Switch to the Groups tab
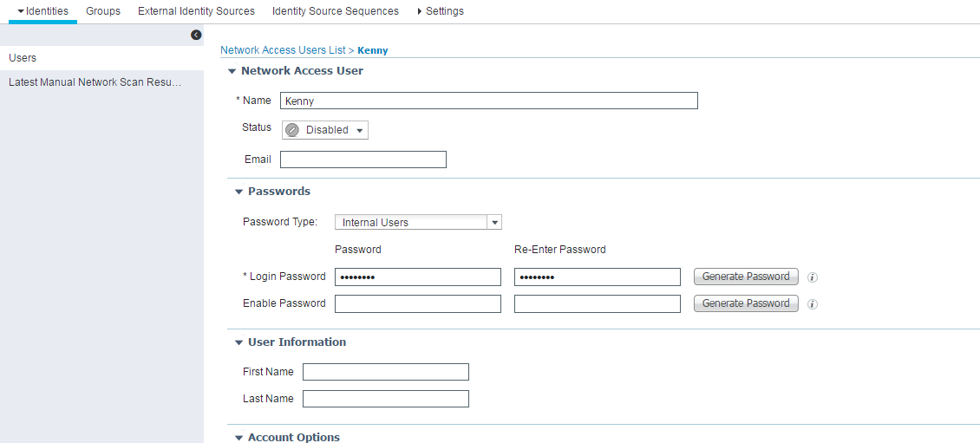Screen dimensions: 980x443 [x=103, y=11]
